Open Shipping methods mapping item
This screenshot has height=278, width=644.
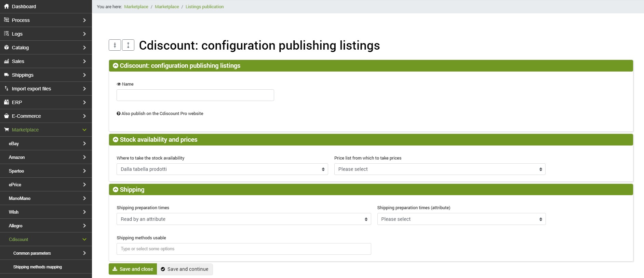[46, 267]
